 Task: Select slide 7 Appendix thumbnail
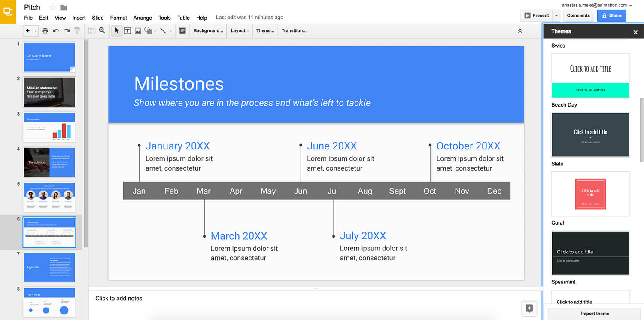(x=49, y=267)
